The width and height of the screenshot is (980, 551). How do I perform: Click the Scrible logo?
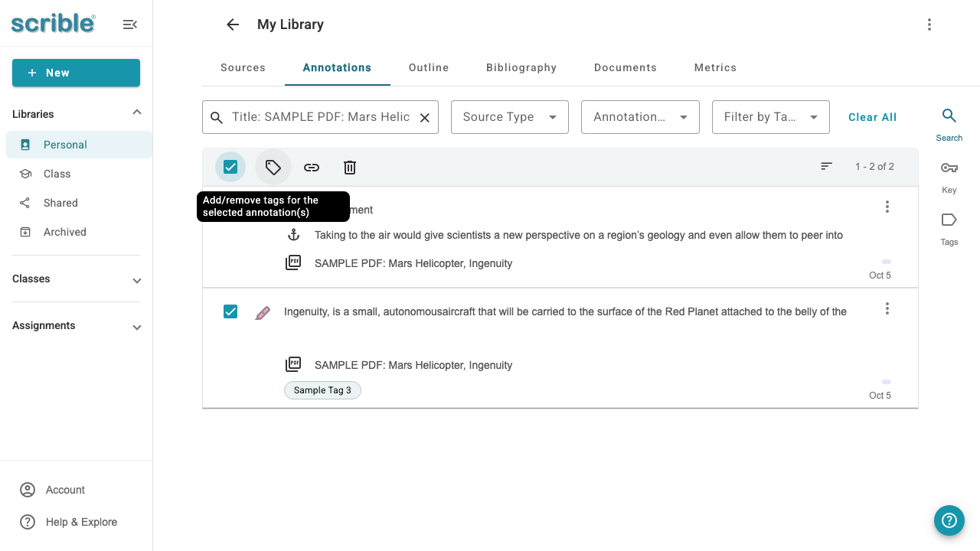click(x=53, y=23)
